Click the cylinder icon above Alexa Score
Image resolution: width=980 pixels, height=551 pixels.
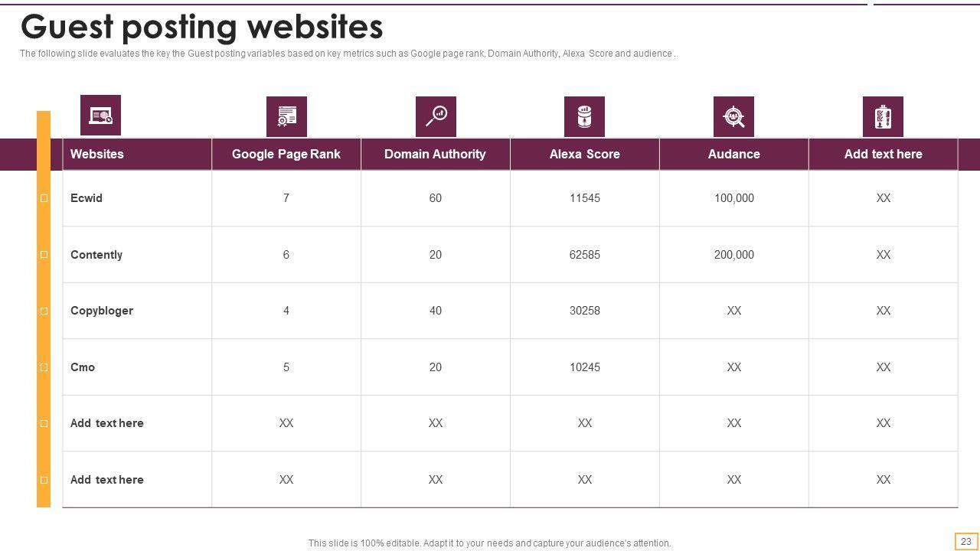(x=584, y=116)
